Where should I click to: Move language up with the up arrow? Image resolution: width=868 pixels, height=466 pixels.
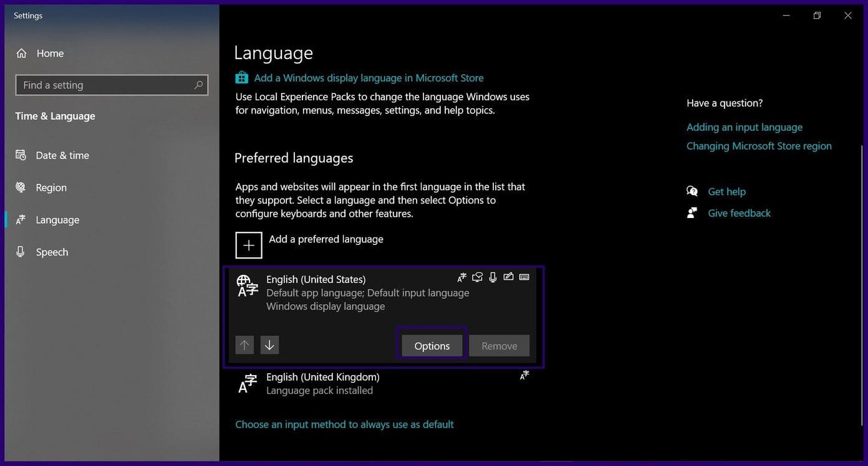[x=244, y=345]
